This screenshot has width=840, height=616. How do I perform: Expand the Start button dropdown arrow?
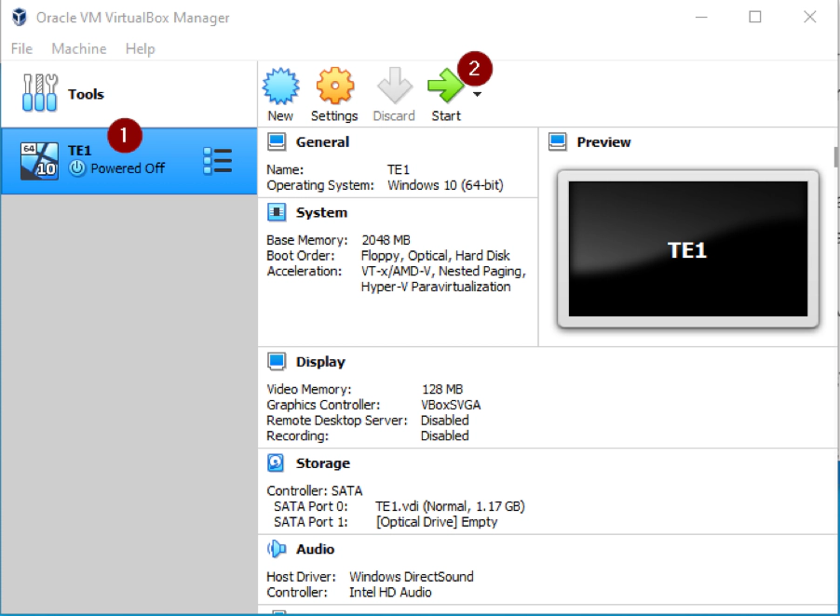[477, 94]
